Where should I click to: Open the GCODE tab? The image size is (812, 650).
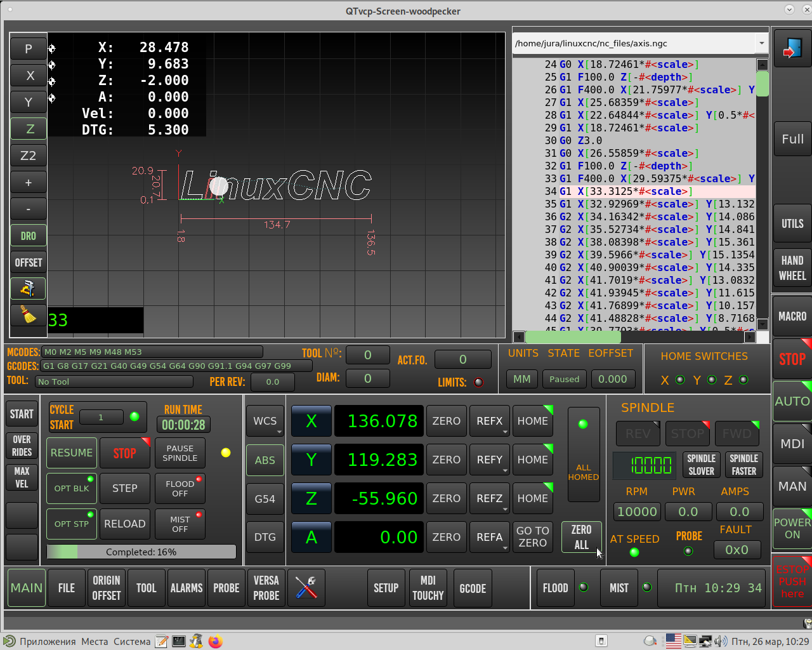(x=473, y=588)
